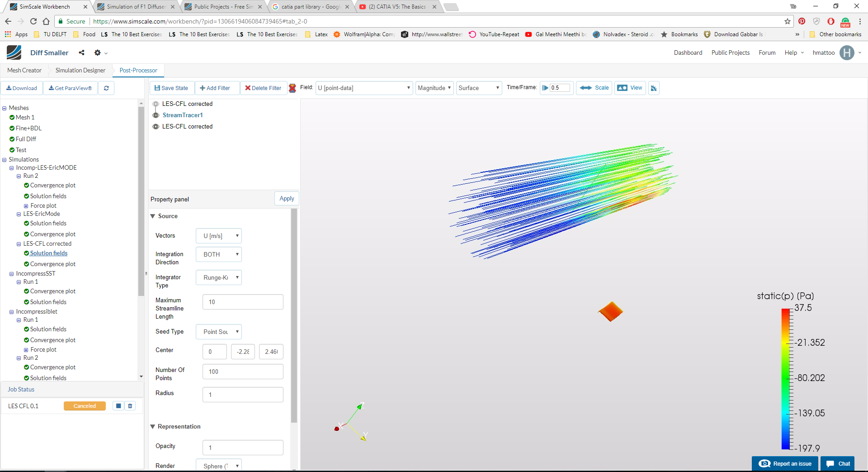Click the View camera button
This screenshot has width=868, height=472.
(x=630, y=88)
